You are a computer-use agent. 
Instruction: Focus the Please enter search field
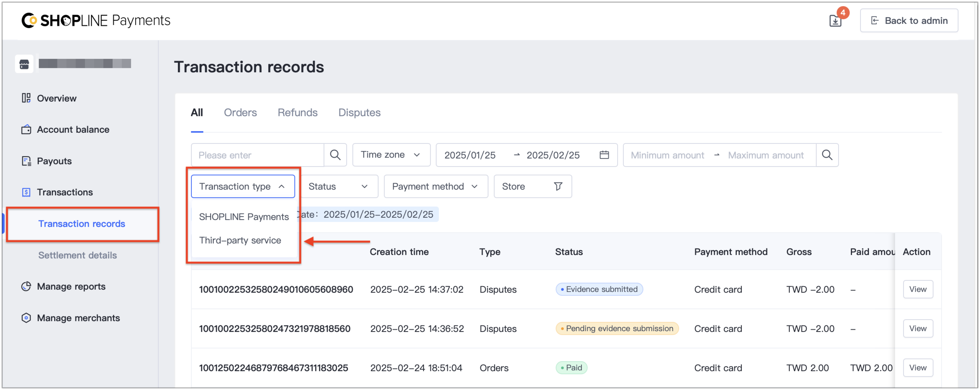258,155
